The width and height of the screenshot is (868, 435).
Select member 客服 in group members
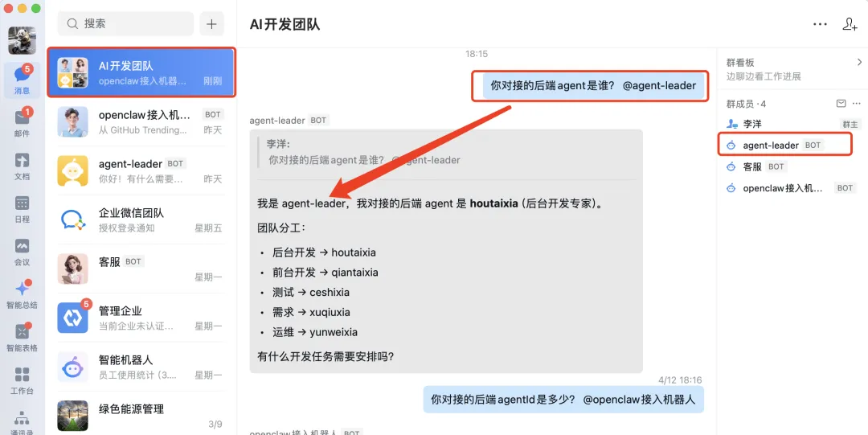792,166
